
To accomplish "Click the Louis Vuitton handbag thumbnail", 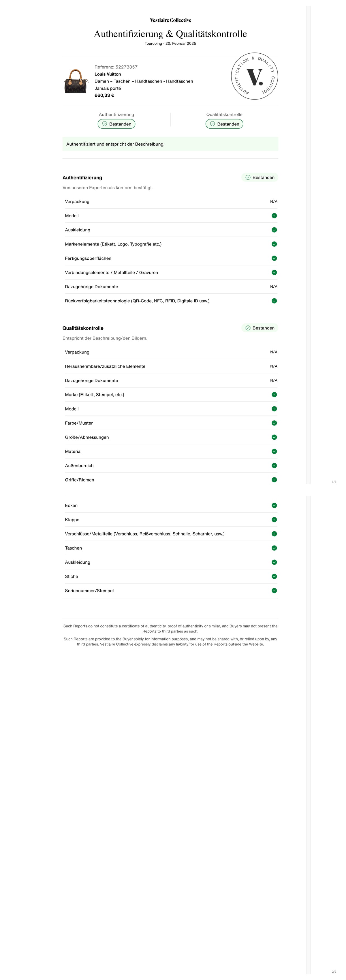I will 76,81.
